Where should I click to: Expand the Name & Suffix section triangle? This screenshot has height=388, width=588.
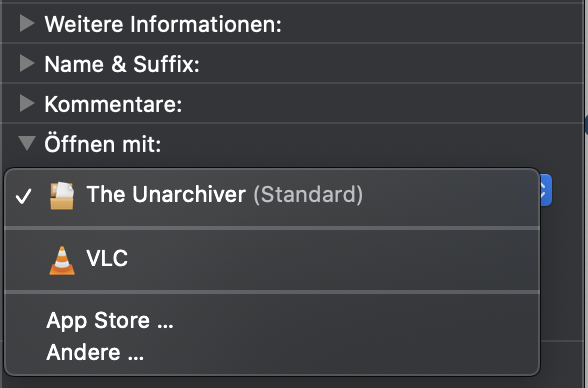27,63
